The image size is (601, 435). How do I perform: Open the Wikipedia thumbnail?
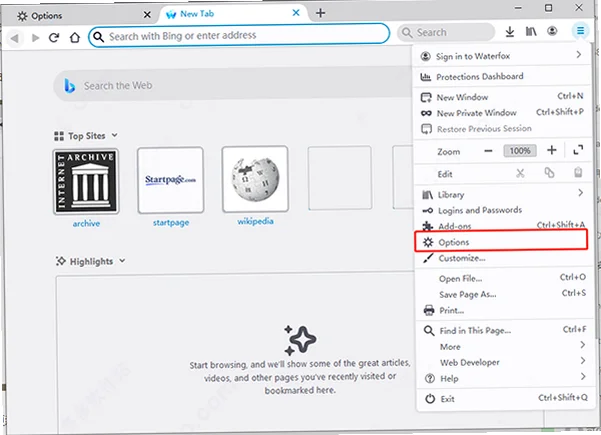coord(255,179)
